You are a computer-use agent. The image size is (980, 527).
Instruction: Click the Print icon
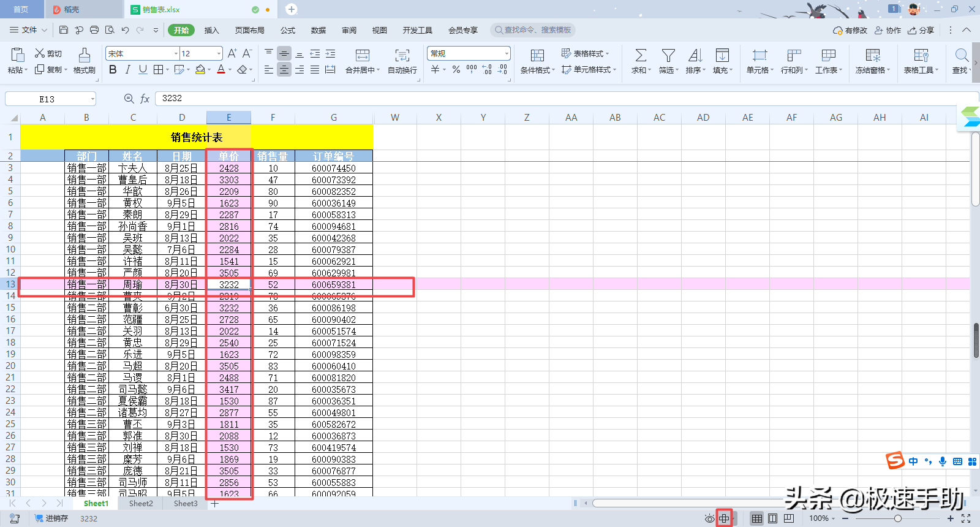pyautogui.click(x=94, y=29)
